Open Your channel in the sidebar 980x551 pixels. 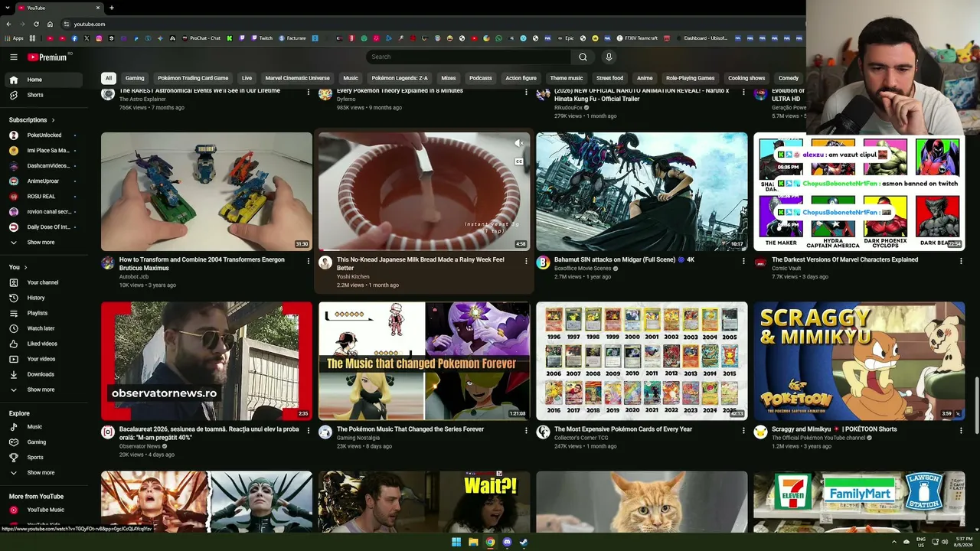coord(44,282)
